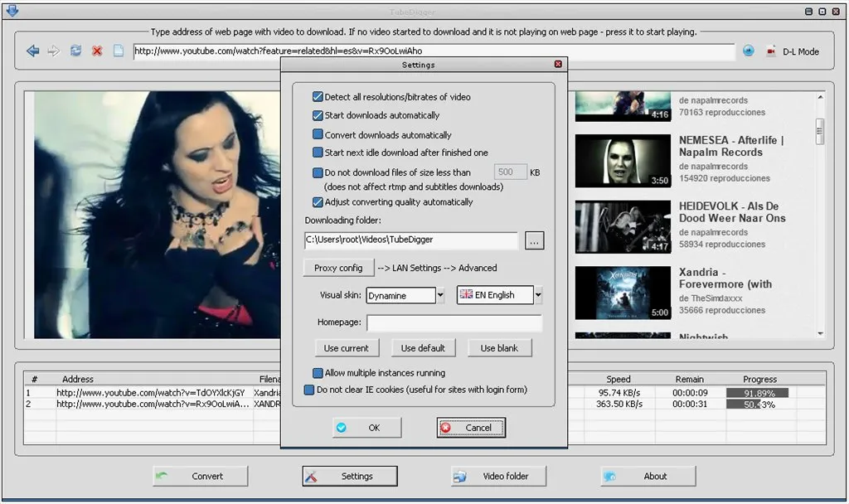
Task: Open the Visual skin dropdown
Action: 440,295
